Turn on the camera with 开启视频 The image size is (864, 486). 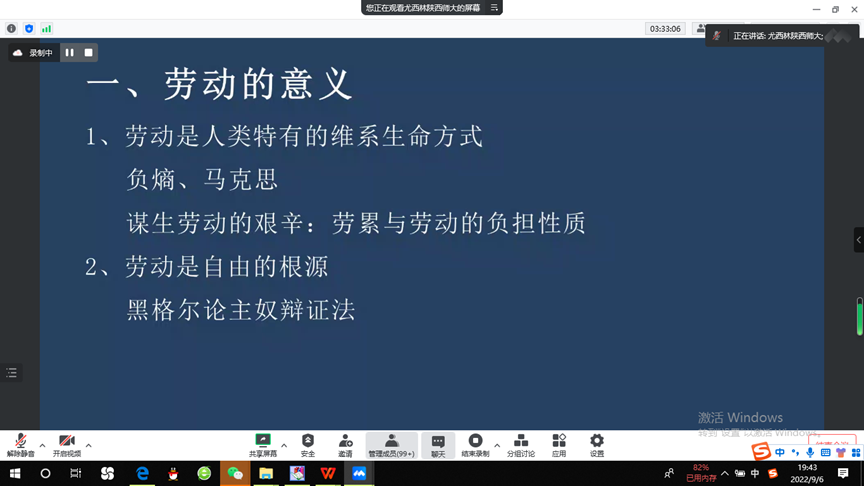(67, 445)
